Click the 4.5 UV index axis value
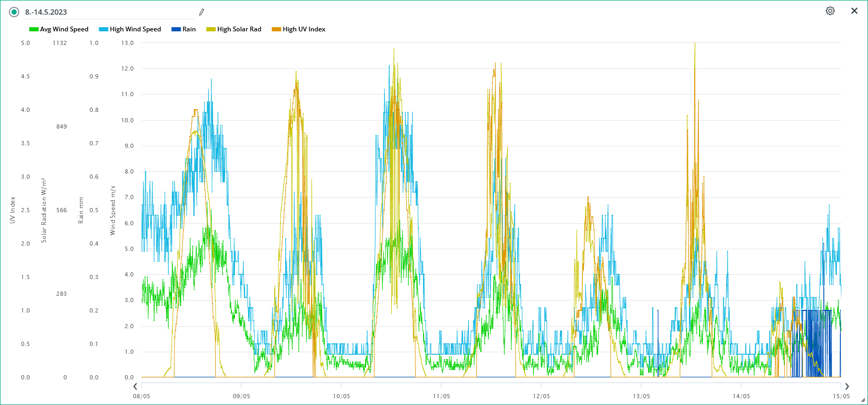 [x=26, y=76]
